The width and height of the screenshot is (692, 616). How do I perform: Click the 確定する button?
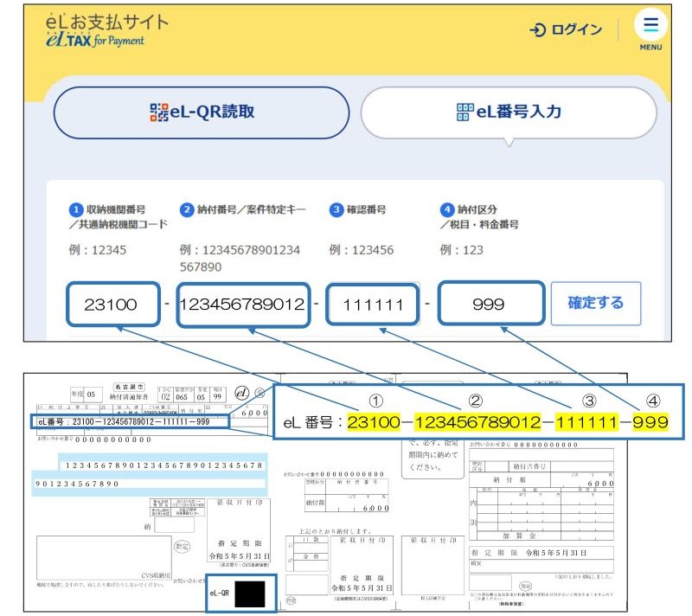click(x=596, y=303)
